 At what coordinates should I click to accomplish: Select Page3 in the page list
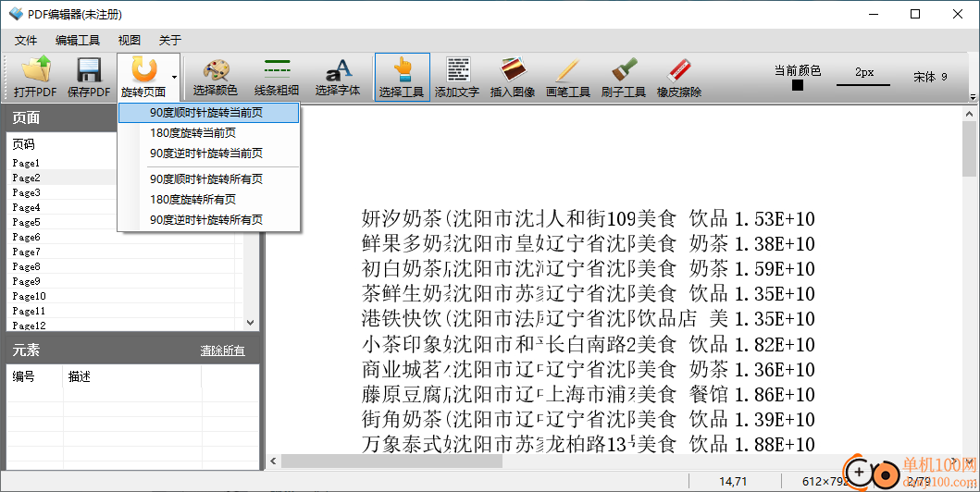26,193
